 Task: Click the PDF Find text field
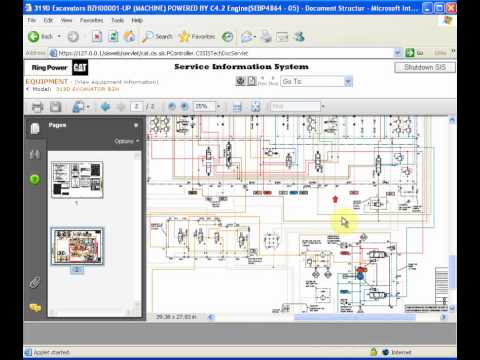pos(295,107)
